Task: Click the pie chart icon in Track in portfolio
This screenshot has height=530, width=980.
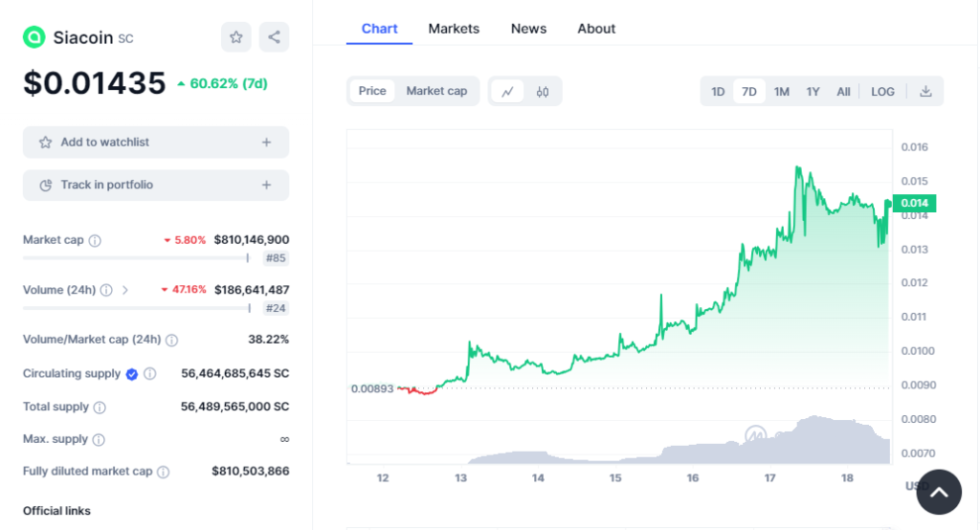Action: [x=46, y=185]
